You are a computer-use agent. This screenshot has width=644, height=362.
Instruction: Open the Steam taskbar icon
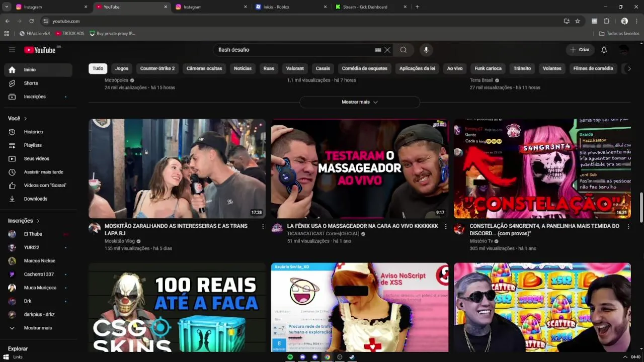tap(352, 357)
